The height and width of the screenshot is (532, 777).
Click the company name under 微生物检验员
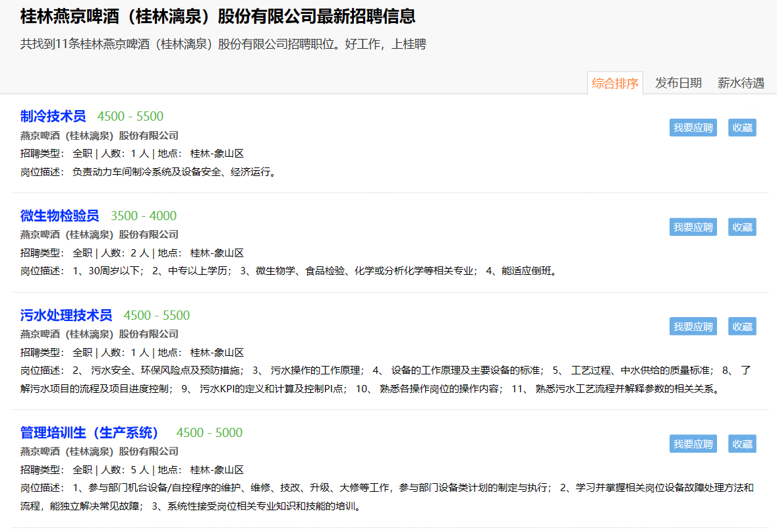[99, 235]
